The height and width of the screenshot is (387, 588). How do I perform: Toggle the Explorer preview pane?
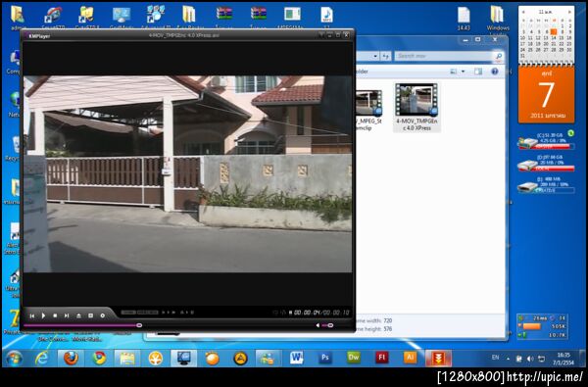[x=478, y=72]
